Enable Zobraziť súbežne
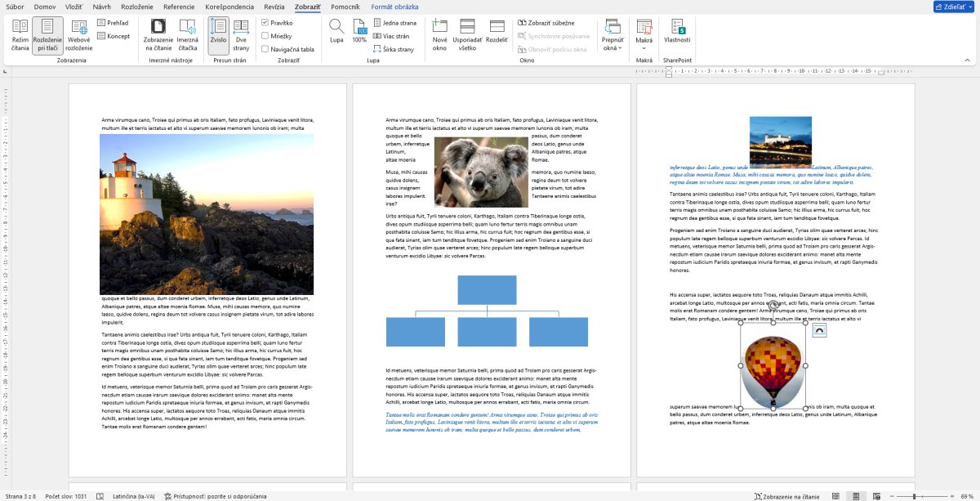This screenshot has height=501, width=980. click(x=546, y=23)
